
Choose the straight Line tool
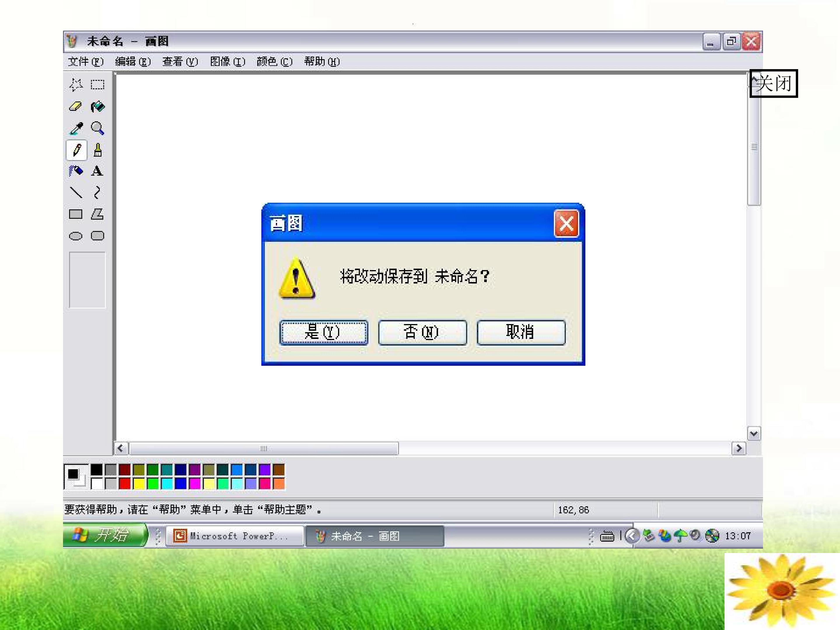pos(76,193)
